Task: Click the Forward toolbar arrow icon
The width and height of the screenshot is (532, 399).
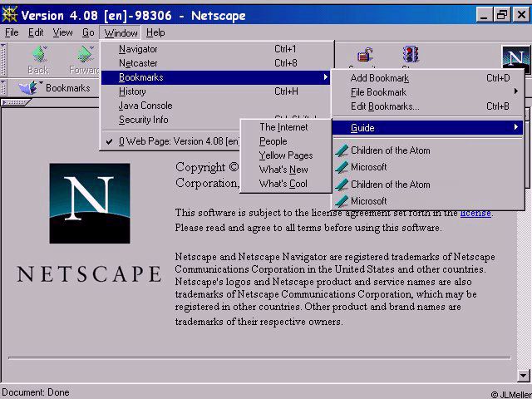Action: [85, 54]
